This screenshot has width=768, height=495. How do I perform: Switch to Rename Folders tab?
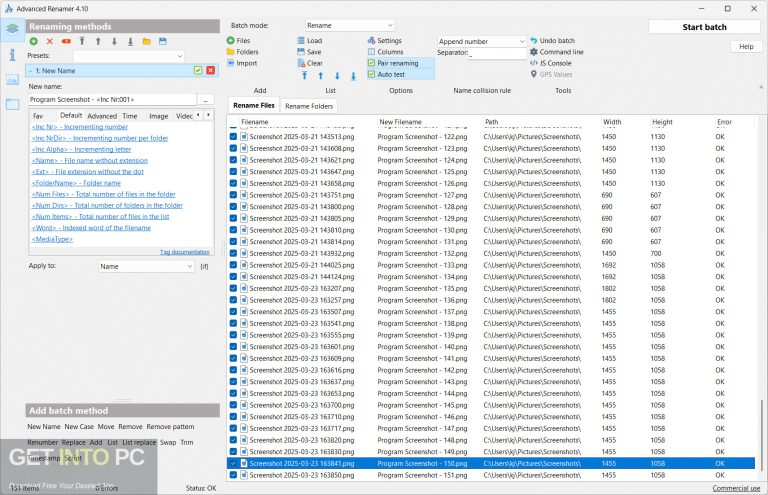309,106
